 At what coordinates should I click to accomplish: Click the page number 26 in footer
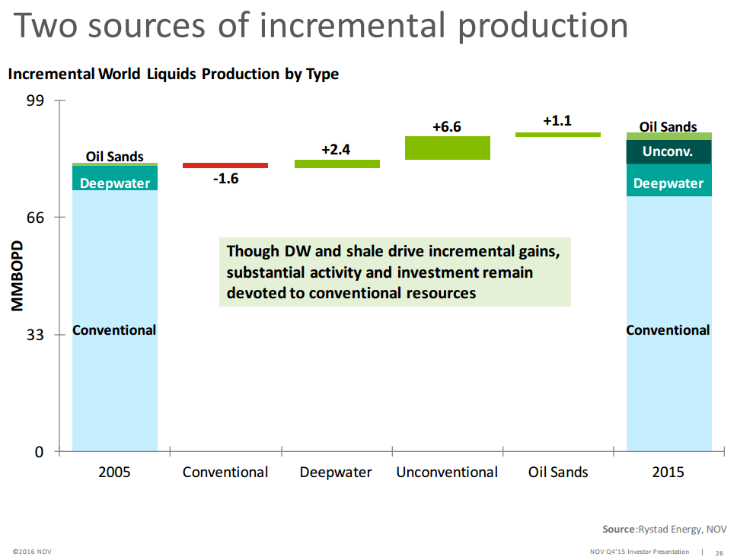719,552
